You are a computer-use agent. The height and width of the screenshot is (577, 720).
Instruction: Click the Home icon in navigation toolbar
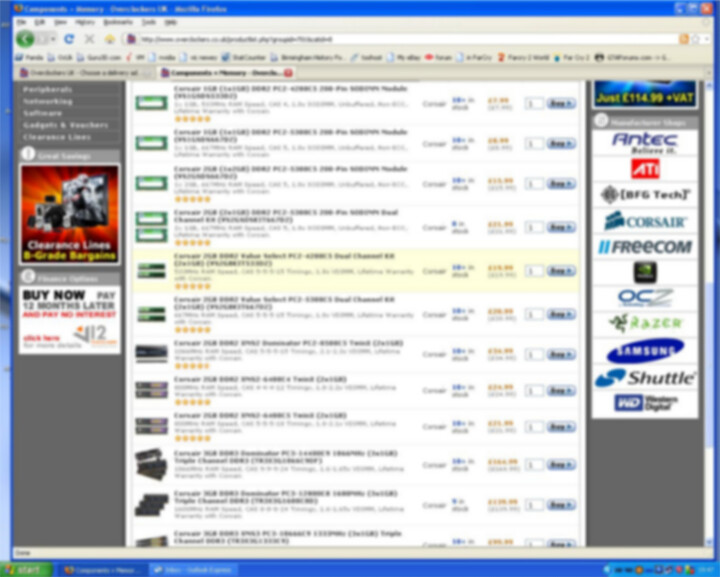coord(110,39)
